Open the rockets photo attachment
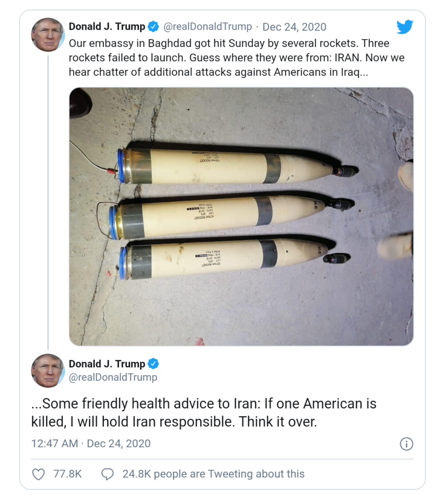Image resolution: width=448 pixels, height=499 pixels. 241,216
